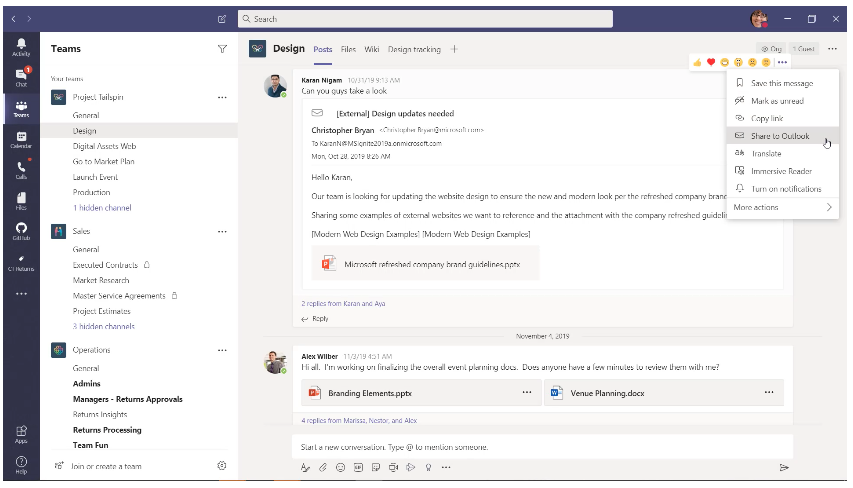Show more apps ellipsis in sidebar
Image resolution: width=853 pixels, height=488 pixels.
(21, 294)
